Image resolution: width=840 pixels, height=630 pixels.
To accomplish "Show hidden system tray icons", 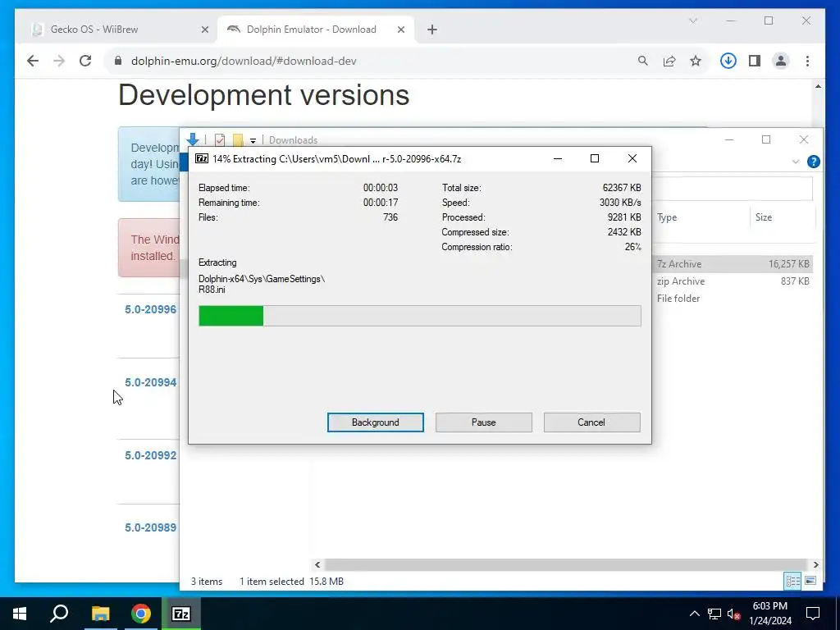I will click(x=694, y=614).
